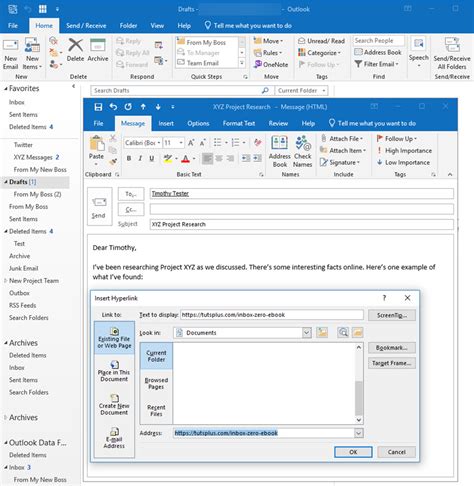Click the red font color button
The height and width of the screenshot is (486, 474).
pyautogui.click(x=186, y=159)
